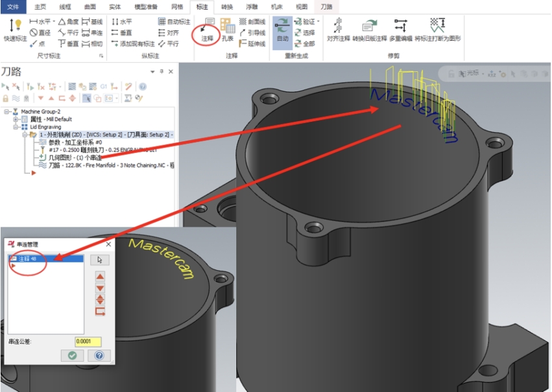Toggle toolpath display wave icon in 刀路
The image size is (552, 392).
16,98
